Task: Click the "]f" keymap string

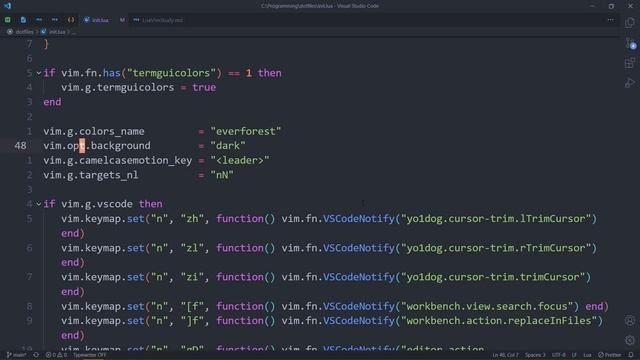Action: click(192, 321)
